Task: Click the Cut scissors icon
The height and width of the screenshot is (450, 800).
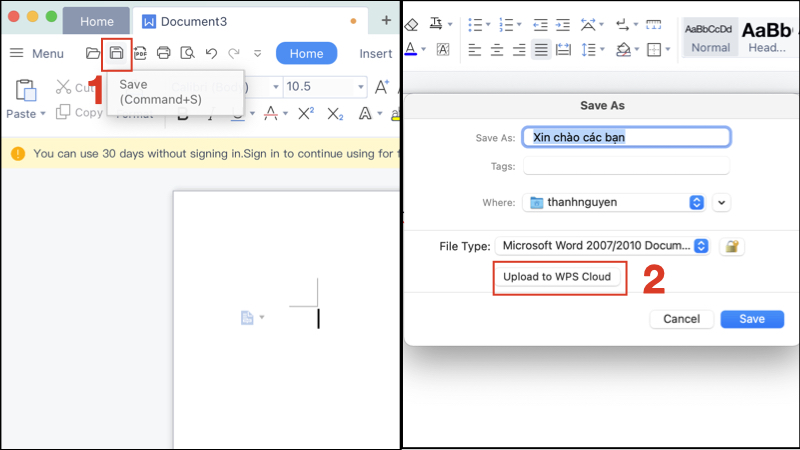Action: (x=63, y=87)
